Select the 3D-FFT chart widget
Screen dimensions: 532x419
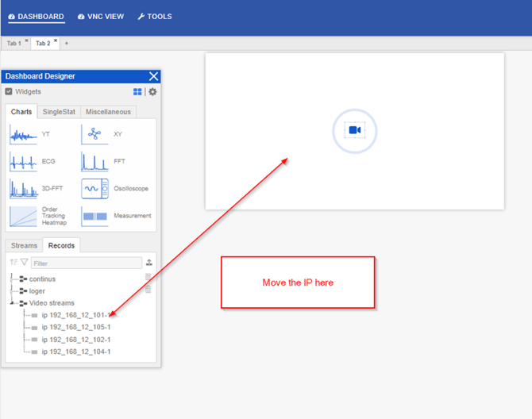23,189
